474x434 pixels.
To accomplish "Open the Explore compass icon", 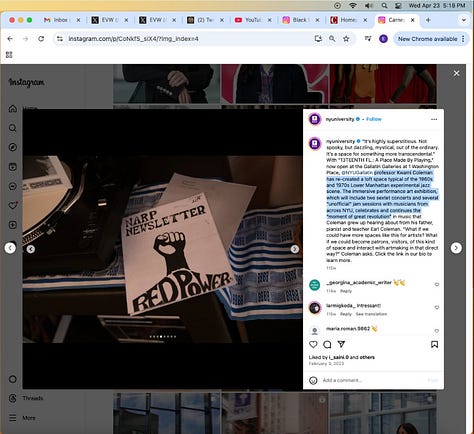I will [13, 147].
